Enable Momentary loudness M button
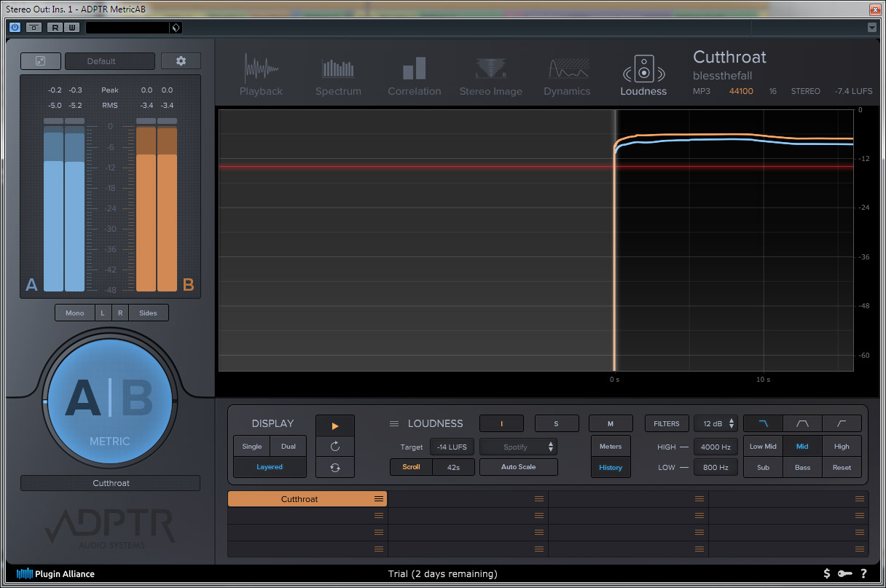This screenshot has height=588, width=886. [611, 423]
